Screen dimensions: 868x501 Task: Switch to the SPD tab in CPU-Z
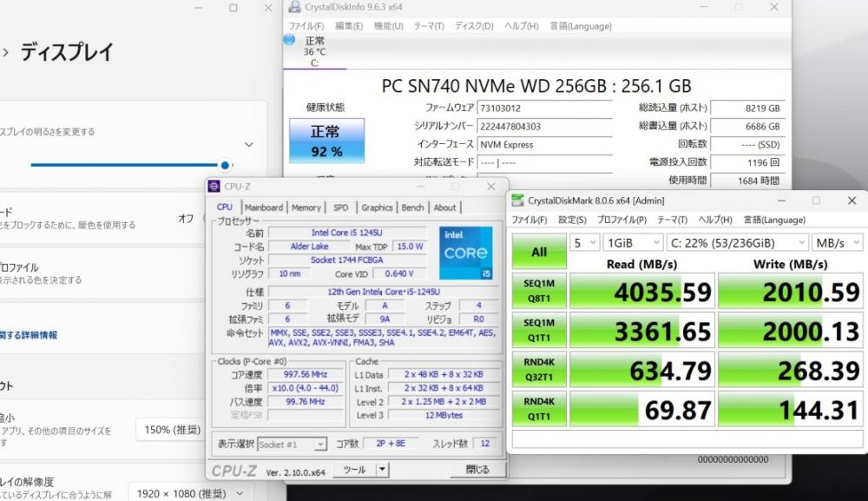click(340, 208)
